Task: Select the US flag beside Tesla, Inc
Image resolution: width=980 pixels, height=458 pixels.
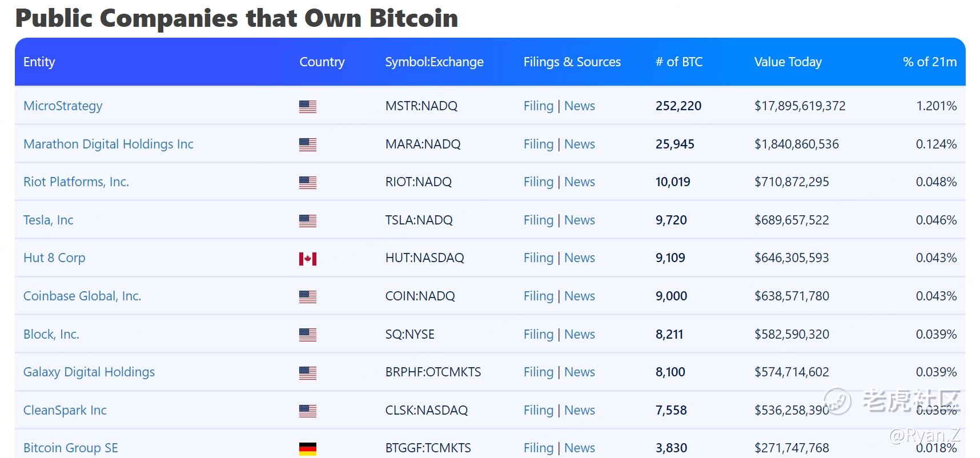Action: click(308, 220)
